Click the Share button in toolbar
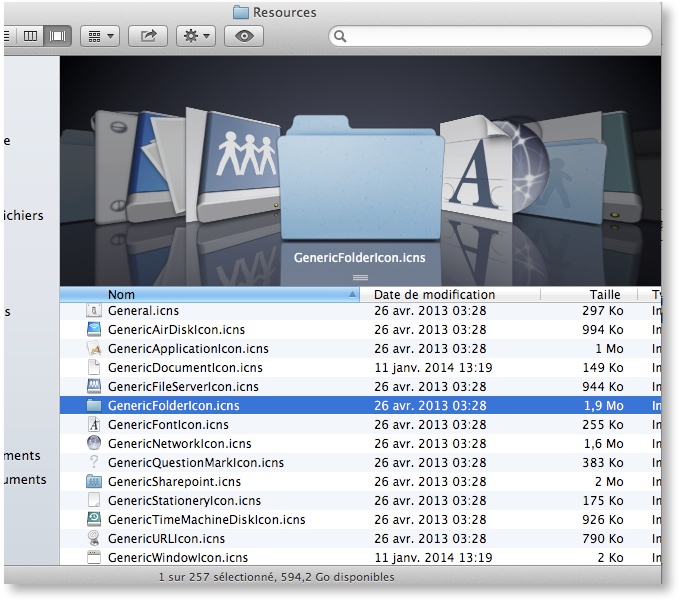 click(149, 36)
